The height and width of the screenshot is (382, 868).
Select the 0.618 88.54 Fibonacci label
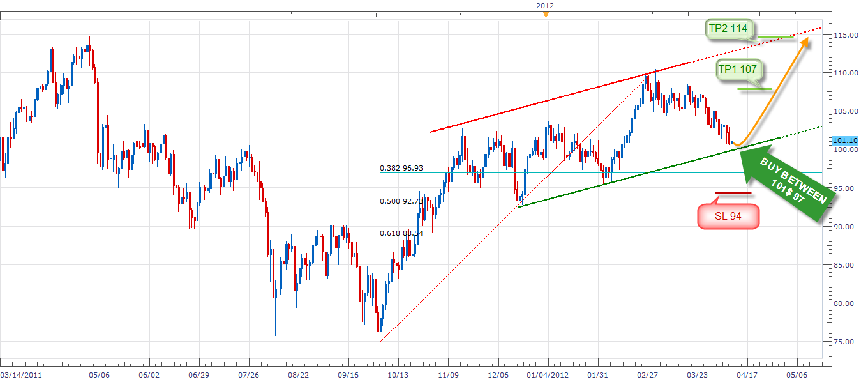coord(401,234)
